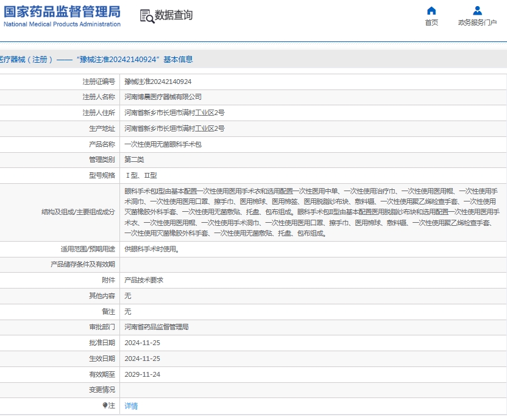The height and width of the screenshot is (420, 507).
Task: Click the 首页 text link
Action: click(x=431, y=23)
